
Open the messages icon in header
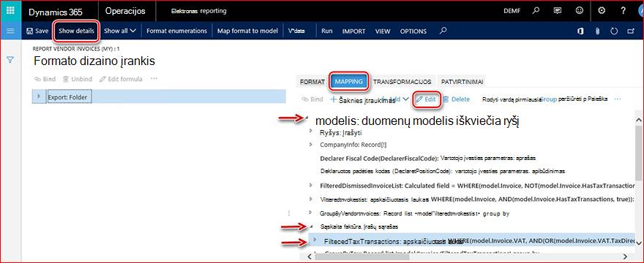(558, 11)
